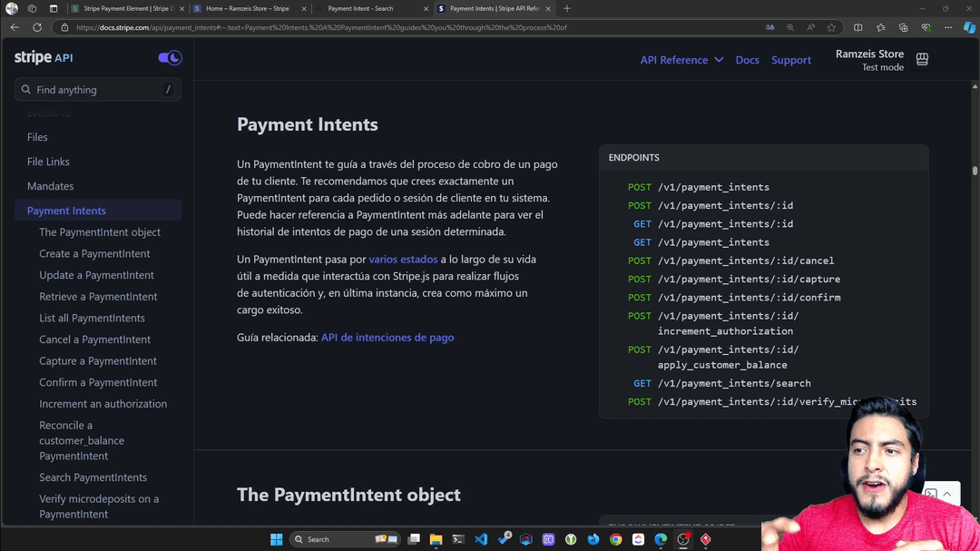Open a new browser tab
This screenshot has width=980, height=551.
click(x=567, y=9)
